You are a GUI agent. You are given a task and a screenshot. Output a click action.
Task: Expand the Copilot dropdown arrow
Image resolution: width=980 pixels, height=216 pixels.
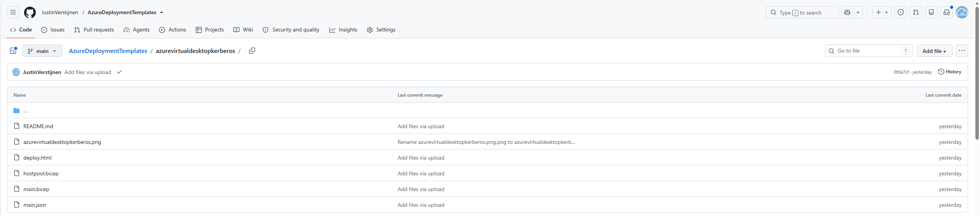click(x=858, y=12)
